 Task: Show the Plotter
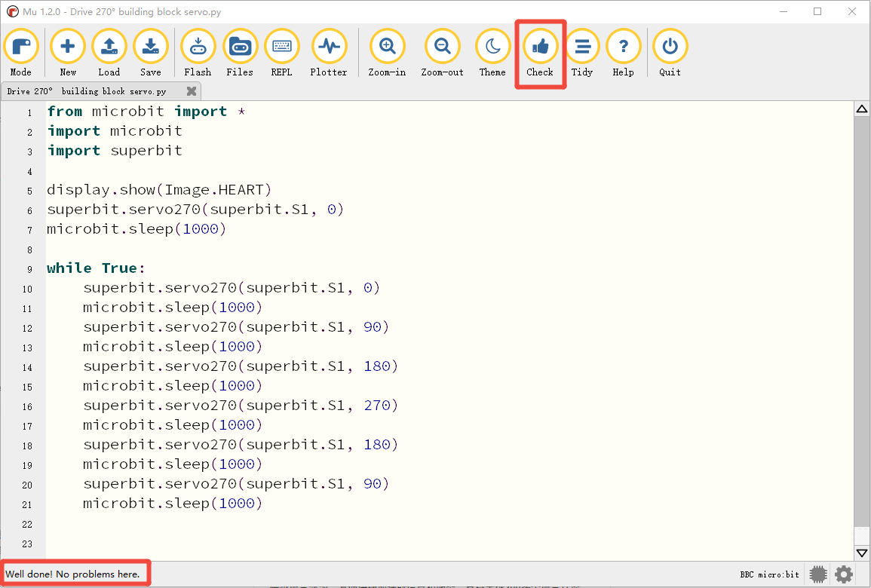329,54
